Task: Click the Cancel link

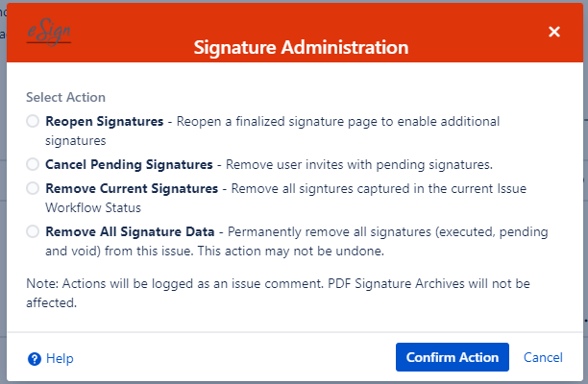Action: 543,358
